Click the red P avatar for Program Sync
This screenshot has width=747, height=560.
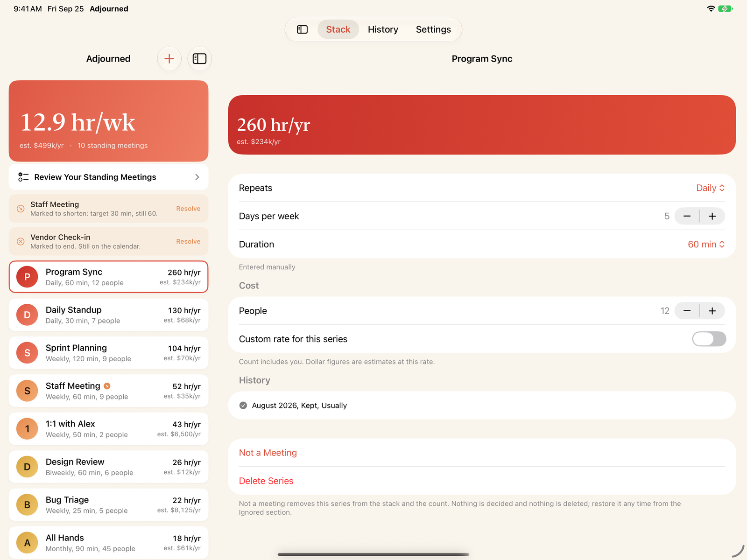pos(27,277)
